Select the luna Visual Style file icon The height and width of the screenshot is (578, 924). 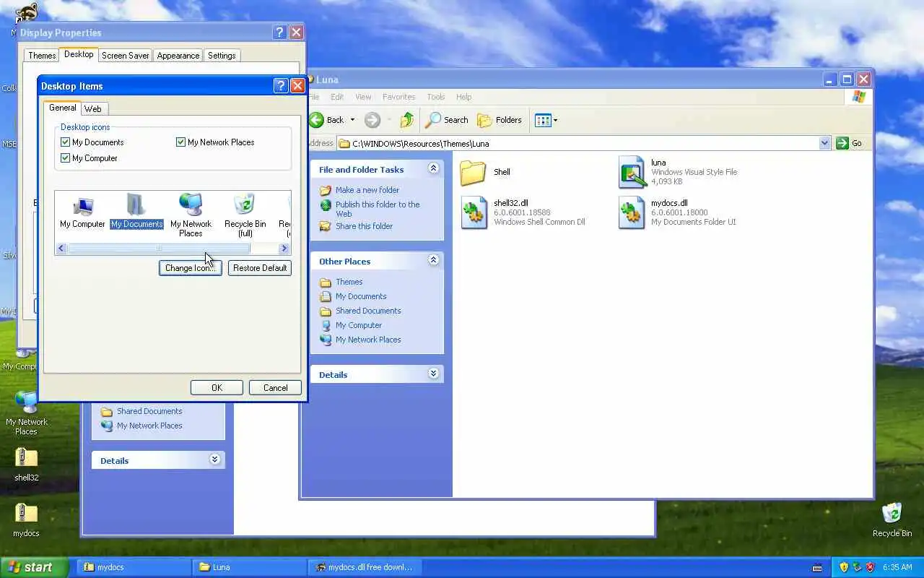coord(632,172)
